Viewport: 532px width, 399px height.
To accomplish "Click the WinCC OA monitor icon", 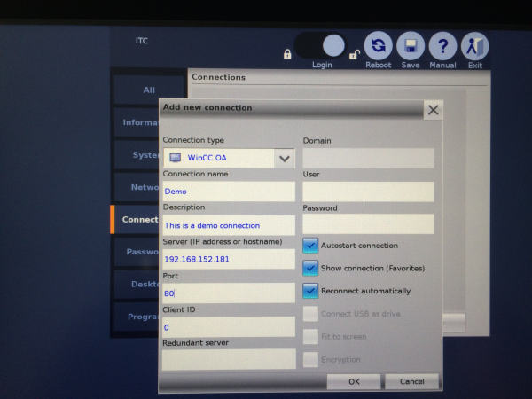I will pos(175,158).
